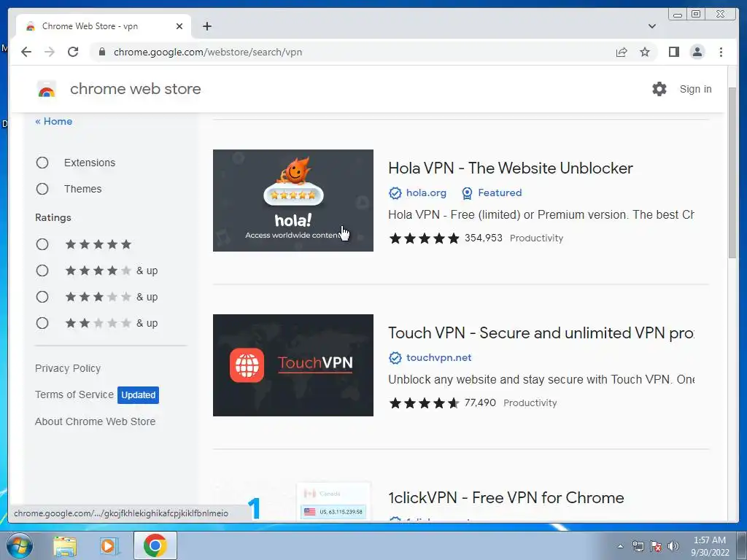Return to « Home link
The width and height of the screenshot is (747, 560).
(54, 122)
